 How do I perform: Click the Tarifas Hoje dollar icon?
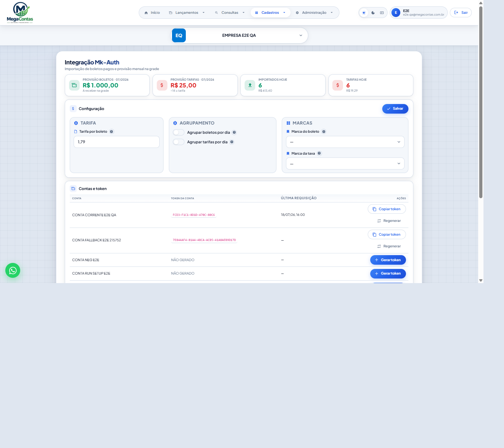click(x=338, y=85)
